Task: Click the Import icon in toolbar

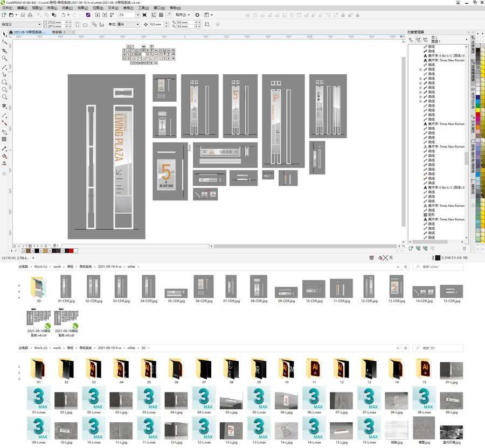Action: click(x=98, y=15)
